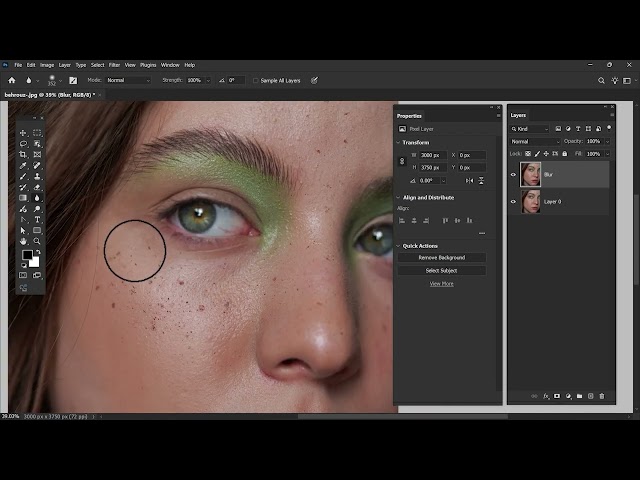Open the layer Fill dropdown arrow
The height and width of the screenshot is (480, 640).
(x=607, y=154)
